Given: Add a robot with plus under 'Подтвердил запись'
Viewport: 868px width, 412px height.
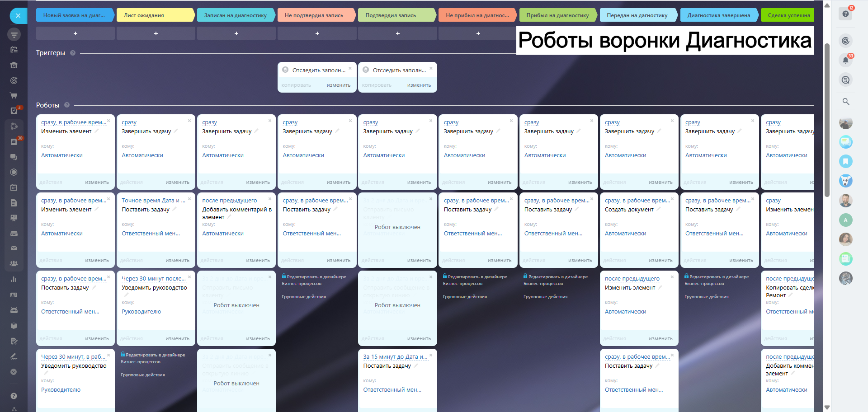Looking at the screenshot, I should pyautogui.click(x=397, y=33).
